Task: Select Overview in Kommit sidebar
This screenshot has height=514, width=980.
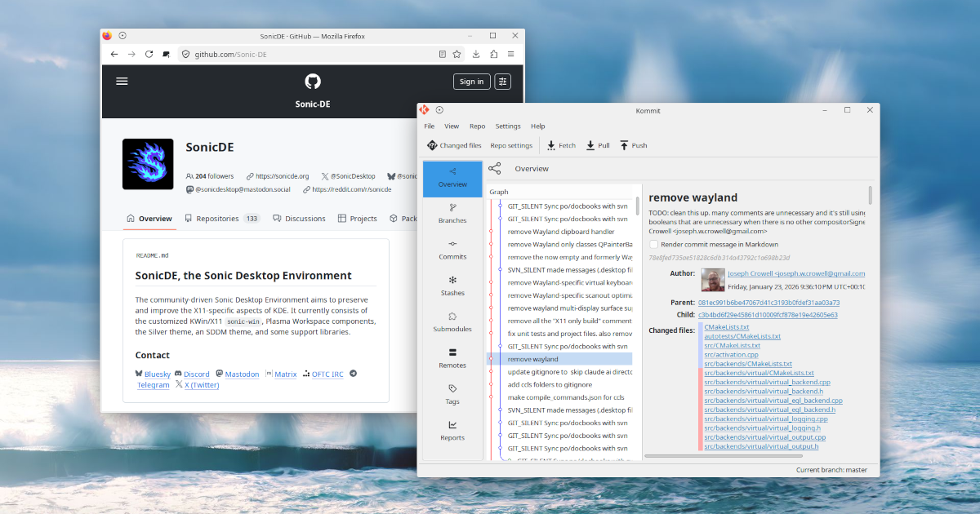Action: click(x=452, y=178)
